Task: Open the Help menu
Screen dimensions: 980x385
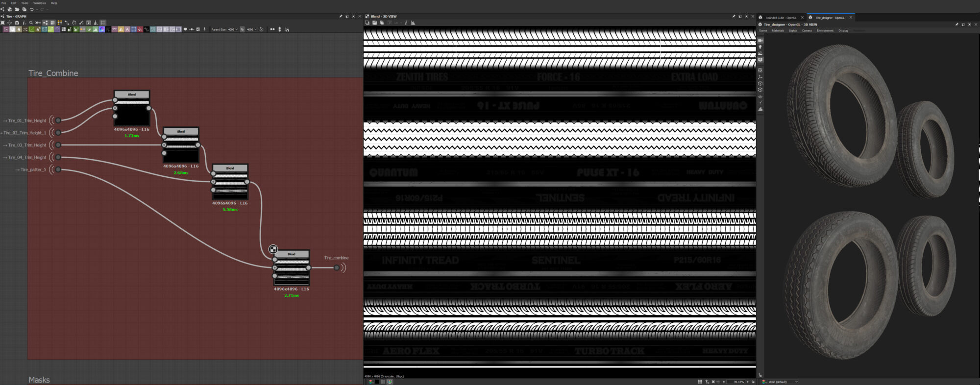Action: pyautogui.click(x=54, y=3)
